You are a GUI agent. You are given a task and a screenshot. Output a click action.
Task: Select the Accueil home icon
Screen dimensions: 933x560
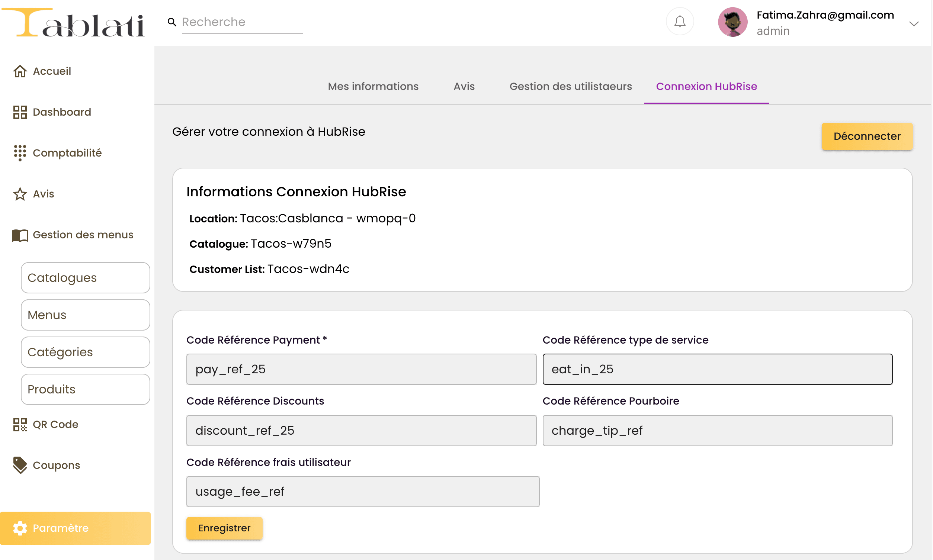pyautogui.click(x=20, y=71)
